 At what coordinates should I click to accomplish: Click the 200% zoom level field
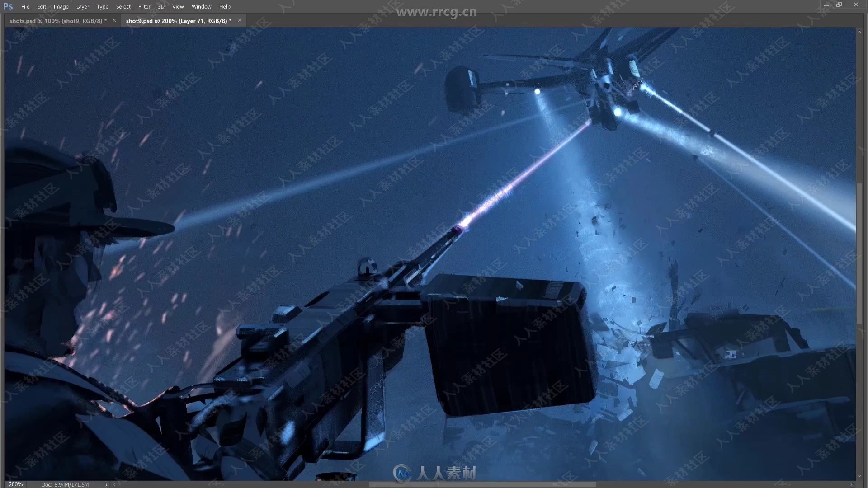point(16,484)
